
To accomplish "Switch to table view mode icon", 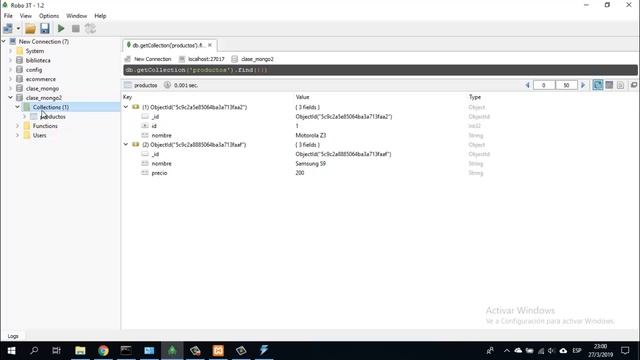I will (x=609, y=85).
